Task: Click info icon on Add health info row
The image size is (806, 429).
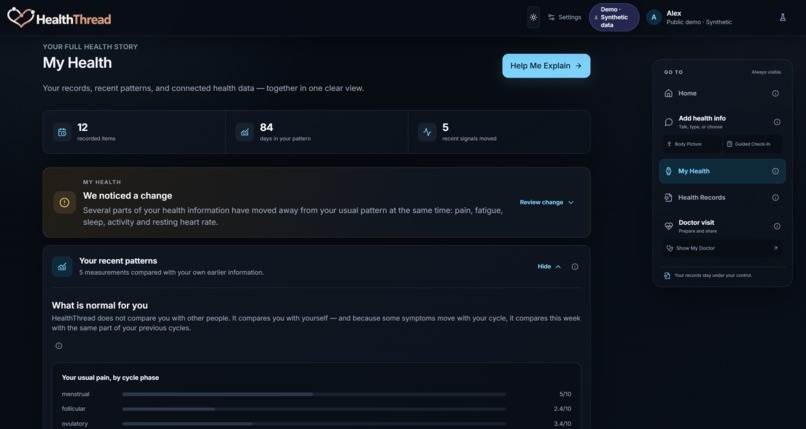Action: click(x=777, y=122)
